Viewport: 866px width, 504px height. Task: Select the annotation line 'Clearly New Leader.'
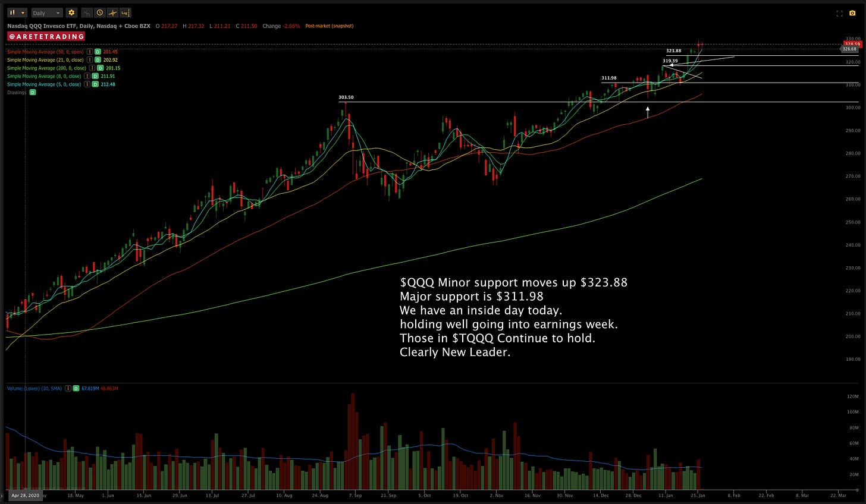pyautogui.click(x=455, y=352)
